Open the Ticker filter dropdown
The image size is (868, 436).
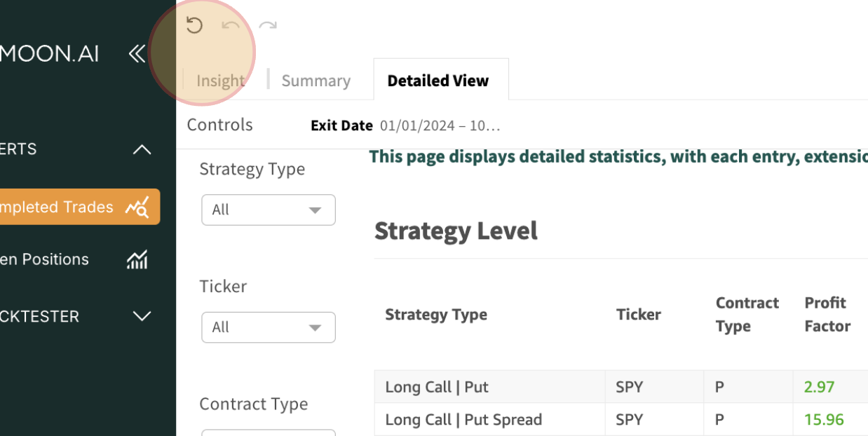[268, 327]
